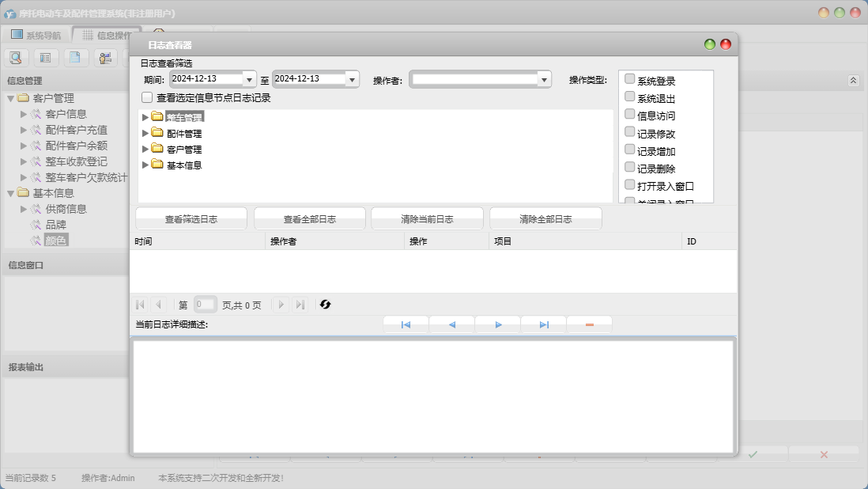Select 客户信息 in the sidebar tree
The width and height of the screenshot is (868, 489).
[x=66, y=114]
